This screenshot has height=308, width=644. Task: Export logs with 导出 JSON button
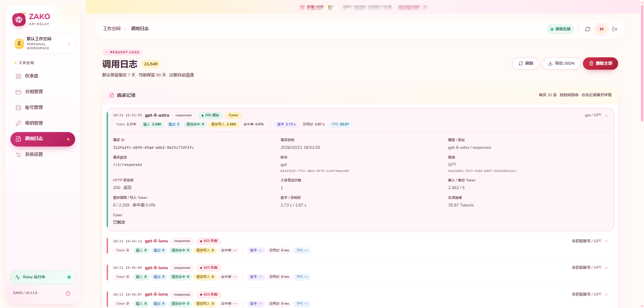pos(561,63)
